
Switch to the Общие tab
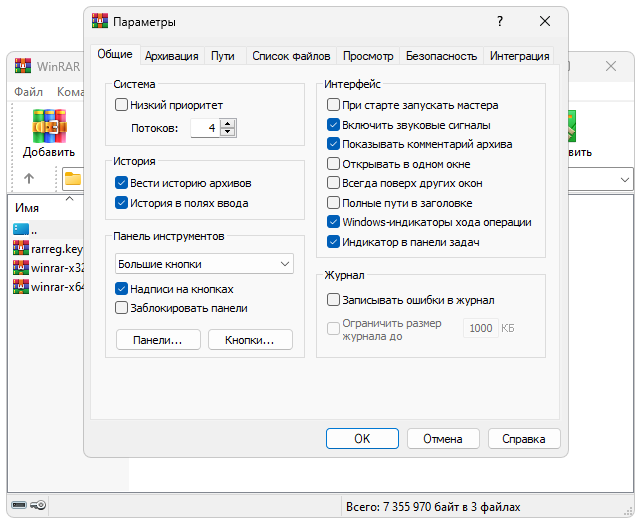coord(115,54)
